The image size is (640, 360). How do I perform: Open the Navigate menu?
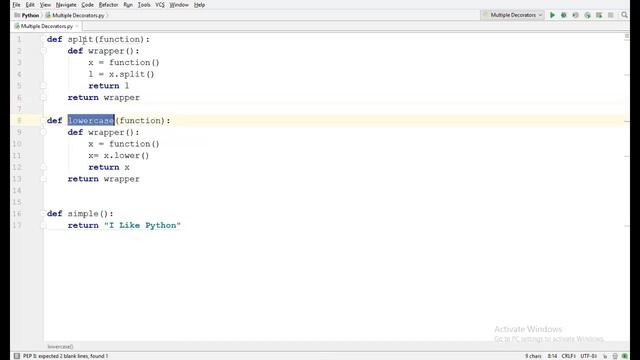tap(66, 5)
